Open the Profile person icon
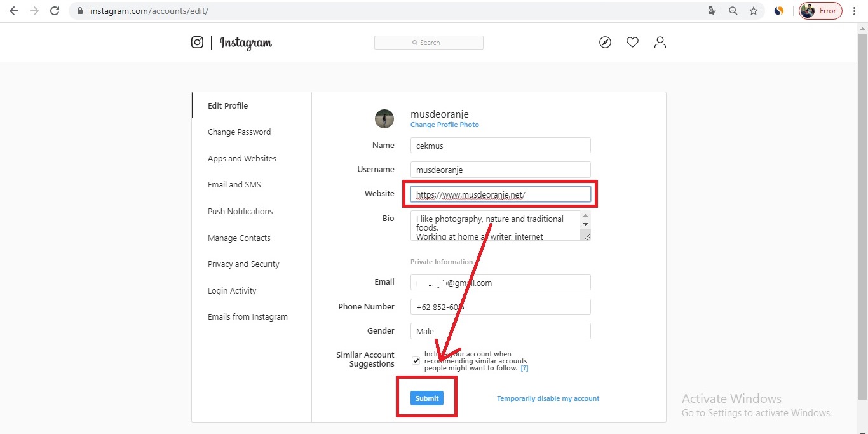 tap(660, 42)
